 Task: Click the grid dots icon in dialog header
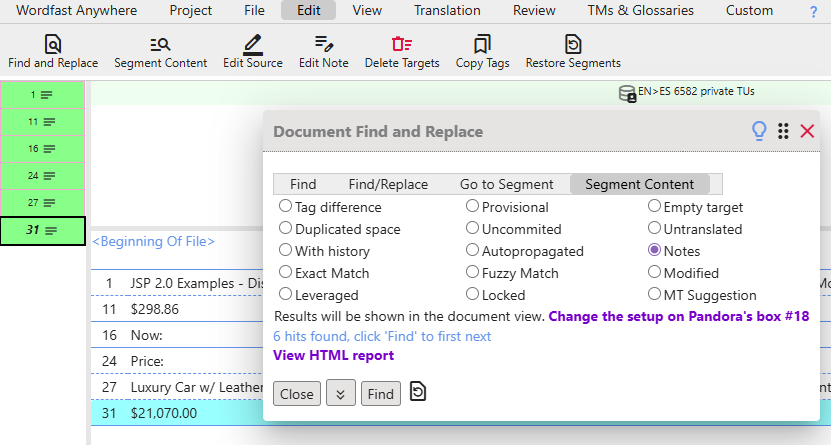pyautogui.click(x=783, y=131)
